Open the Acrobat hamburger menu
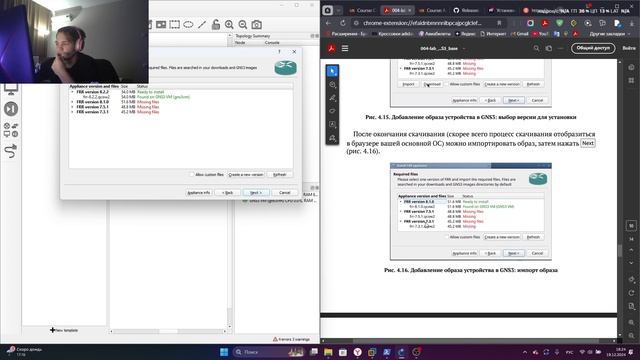 coord(345,48)
